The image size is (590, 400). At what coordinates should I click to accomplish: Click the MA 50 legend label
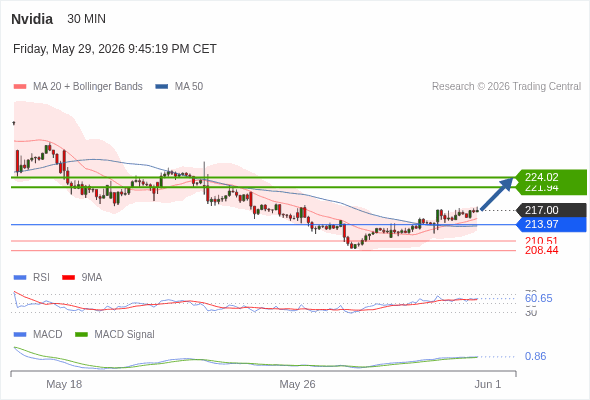click(x=189, y=87)
